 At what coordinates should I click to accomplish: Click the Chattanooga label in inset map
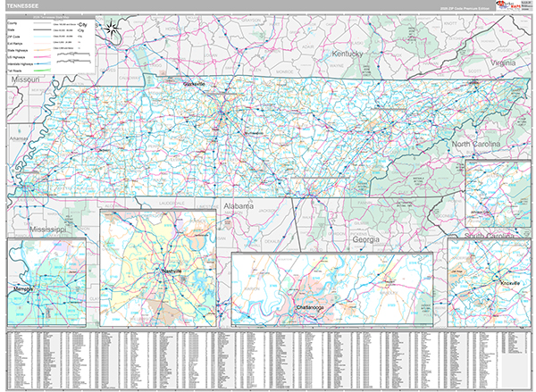tap(310, 307)
